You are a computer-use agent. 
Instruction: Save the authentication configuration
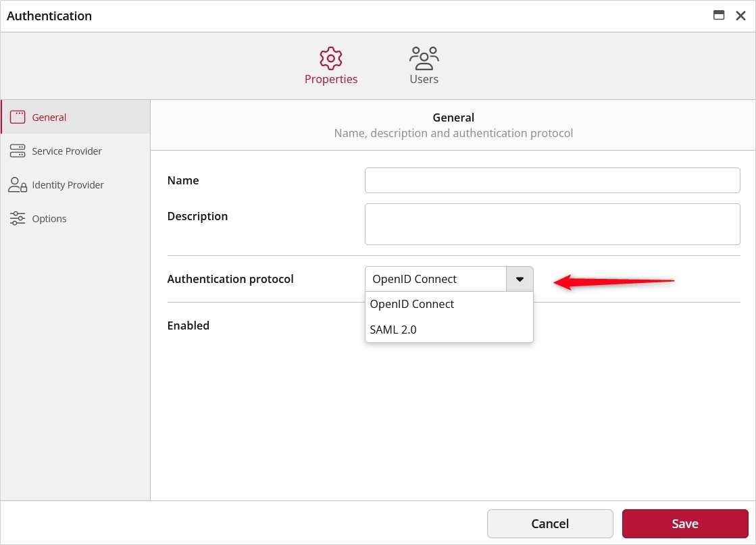684,523
